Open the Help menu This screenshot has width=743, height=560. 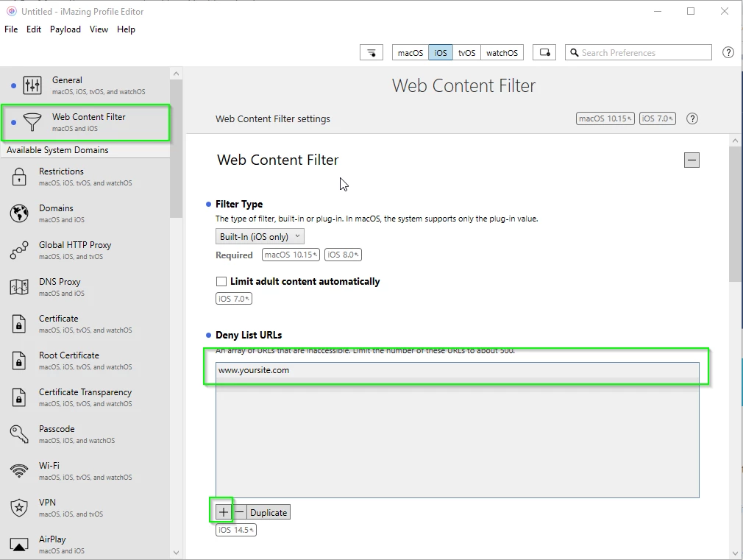point(126,29)
